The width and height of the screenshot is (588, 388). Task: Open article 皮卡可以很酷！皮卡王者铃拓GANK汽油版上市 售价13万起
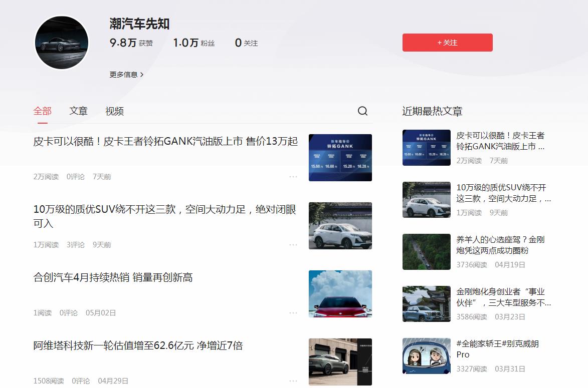pos(165,141)
